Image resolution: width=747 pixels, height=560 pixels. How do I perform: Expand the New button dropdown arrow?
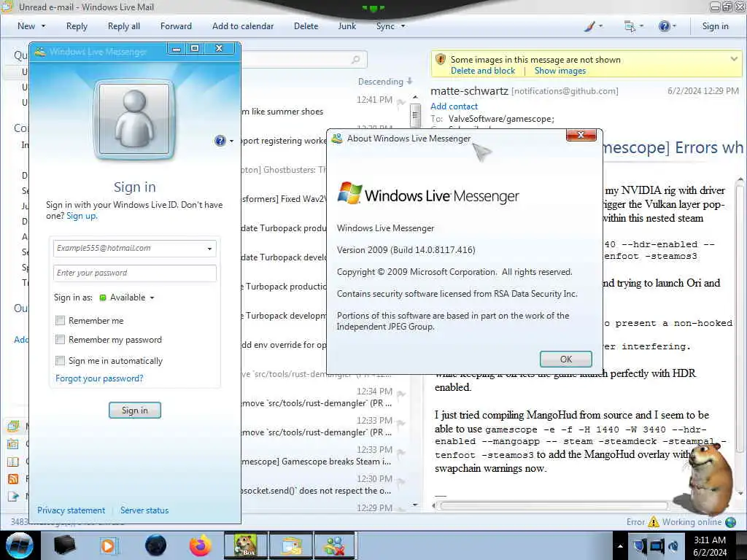[43, 26]
